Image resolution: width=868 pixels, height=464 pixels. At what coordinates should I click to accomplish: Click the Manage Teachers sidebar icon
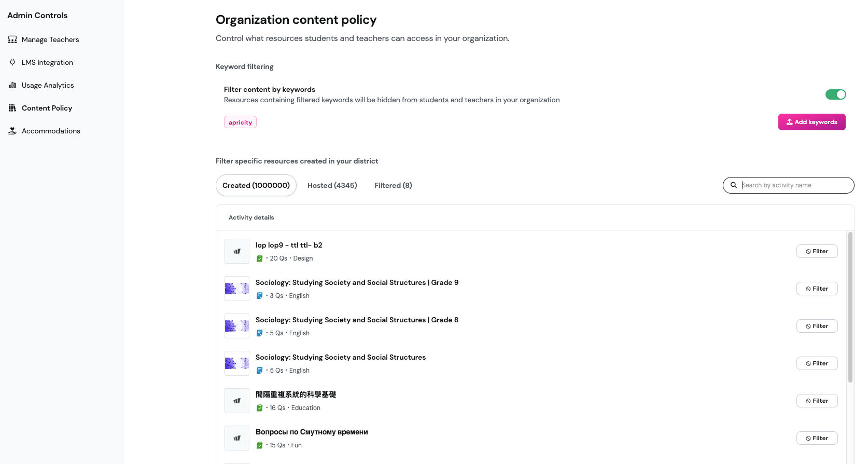click(12, 39)
